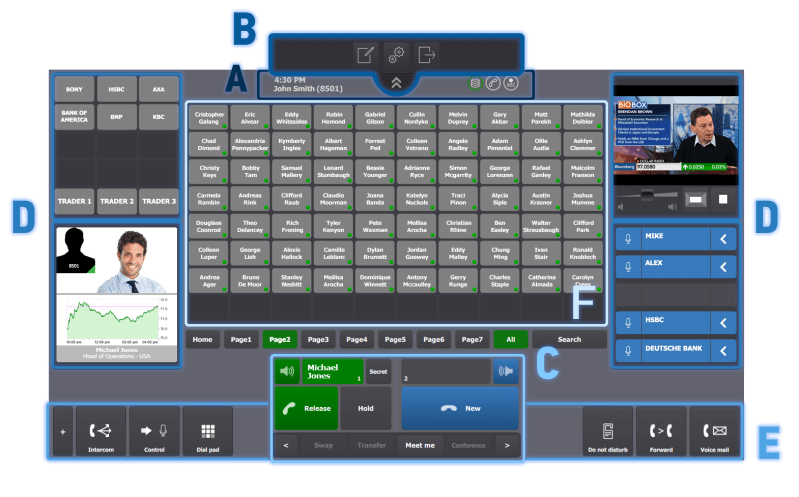Viewport: 799px width, 497px height.
Task: Switch to Page7 tab
Action: click(472, 339)
